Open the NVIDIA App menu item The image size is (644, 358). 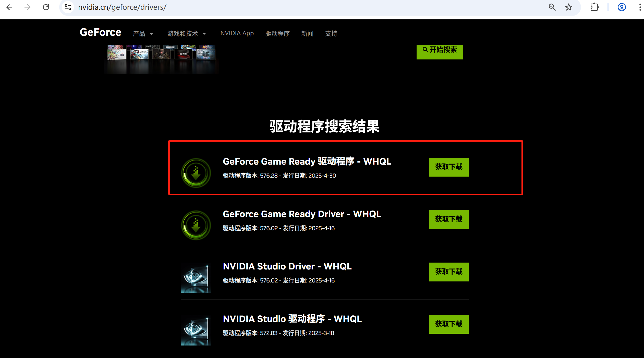coord(237,33)
